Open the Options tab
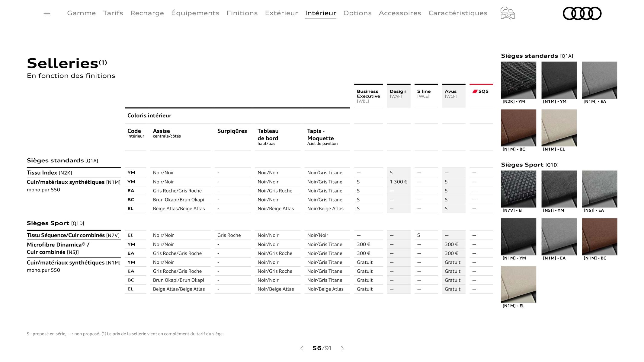Image resolution: width=644 pixels, height=362 pixels. click(x=357, y=13)
